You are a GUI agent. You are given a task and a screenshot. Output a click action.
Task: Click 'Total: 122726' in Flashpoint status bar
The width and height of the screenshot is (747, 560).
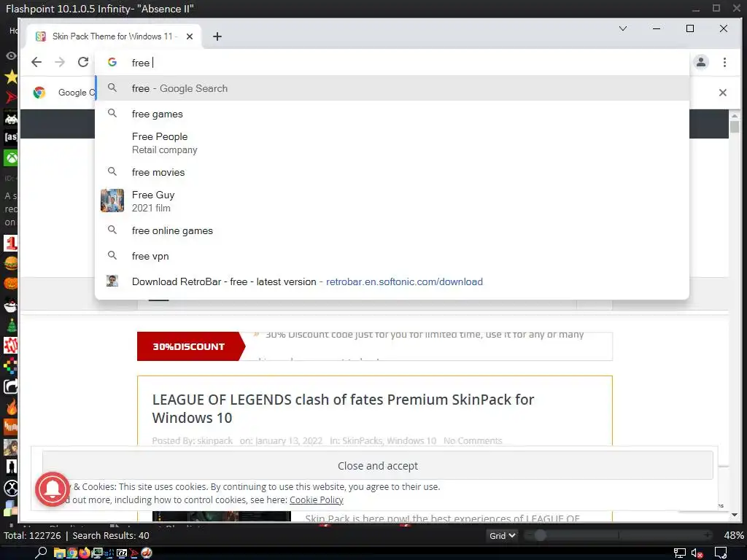pyautogui.click(x=32, y=536)
